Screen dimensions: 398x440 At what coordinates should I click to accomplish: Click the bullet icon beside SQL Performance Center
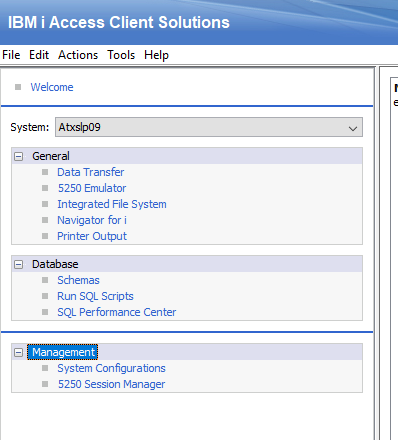pos(45,312)
